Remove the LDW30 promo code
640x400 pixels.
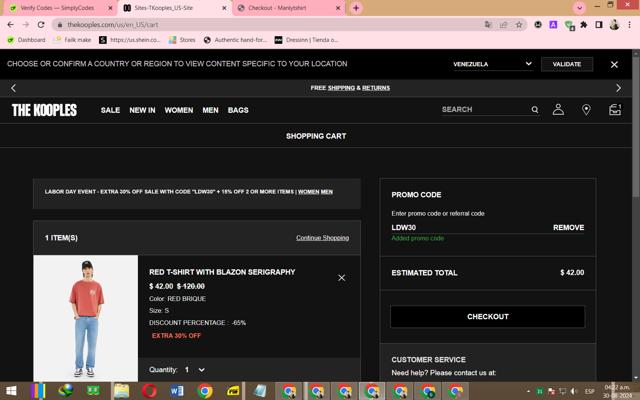click(568, 227)
